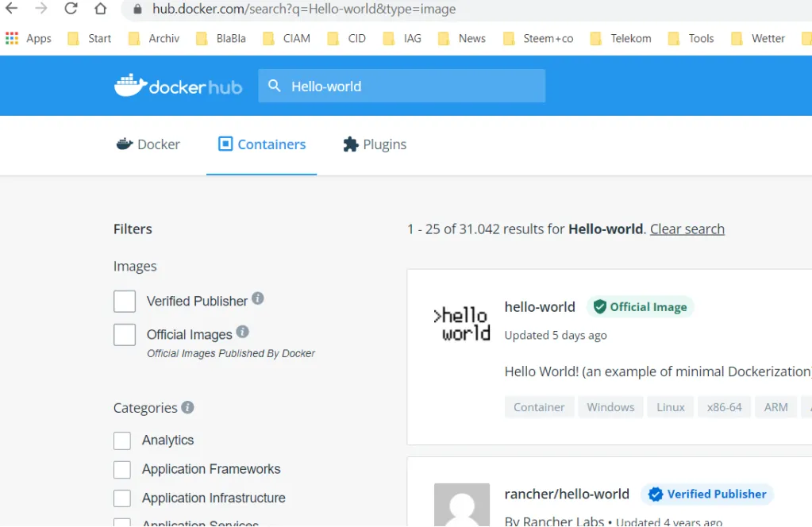This screenshot has width=812, height=527.
Task: Open the IAG bookmark folder
Action: click(x=402, y=38)
